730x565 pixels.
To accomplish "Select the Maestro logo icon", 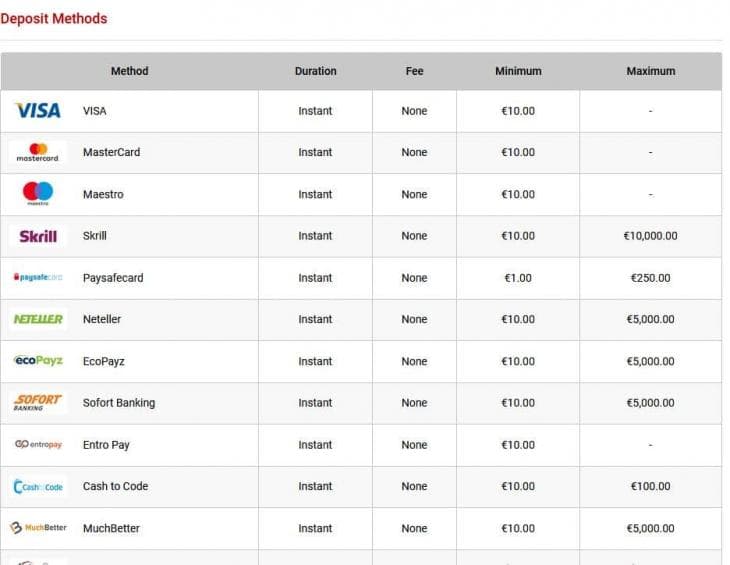I will click(38, 194).
